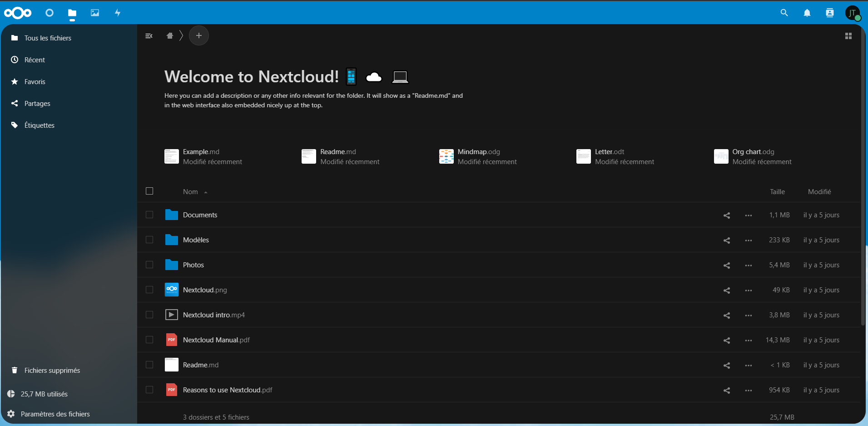Open the Dashboard circle icon

click(x=50, y=13)
